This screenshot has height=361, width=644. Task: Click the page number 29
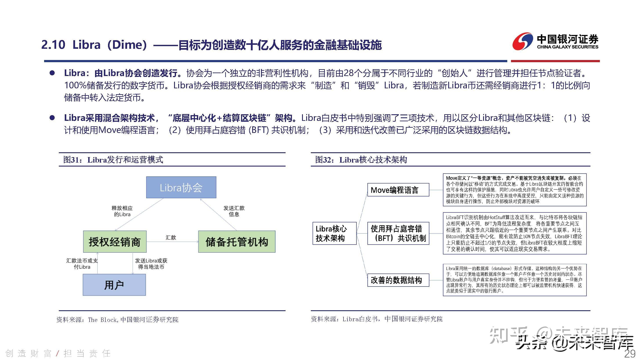[630, 354]
